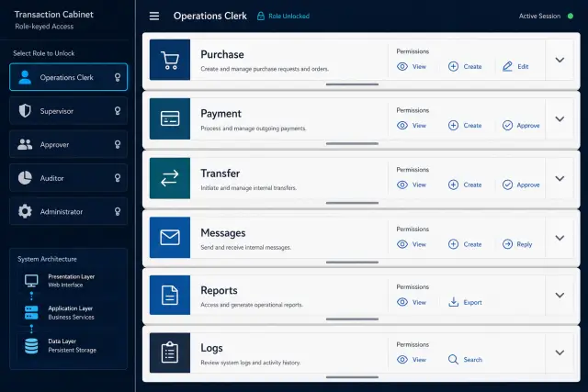
Task: Click "Review system logs and activity history."
Action: point(251,363)
